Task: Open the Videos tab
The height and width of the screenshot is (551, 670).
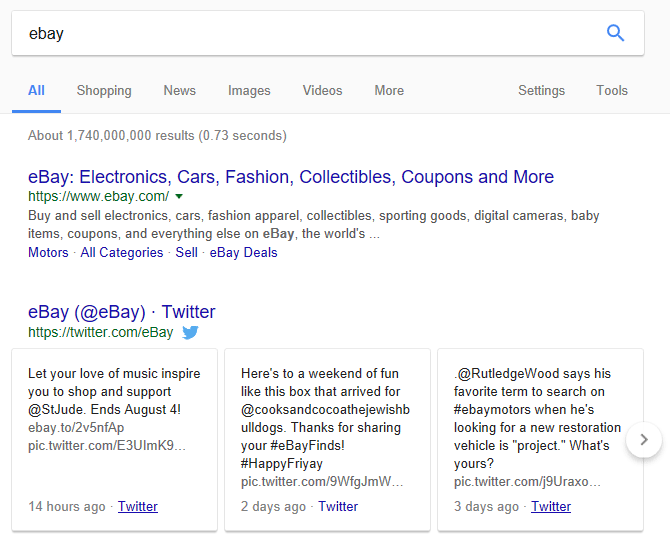Action: 322,91
